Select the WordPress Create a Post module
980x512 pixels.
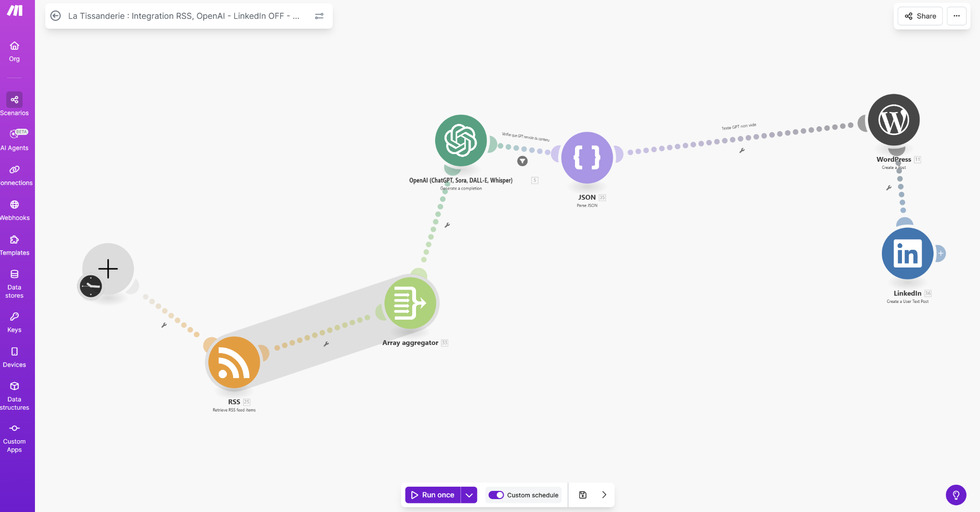893,120
